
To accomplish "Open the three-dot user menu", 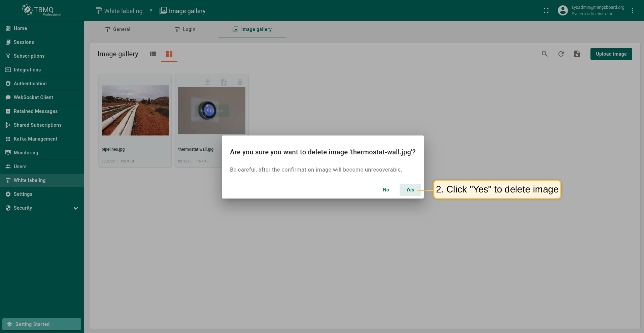I will 632,11.
